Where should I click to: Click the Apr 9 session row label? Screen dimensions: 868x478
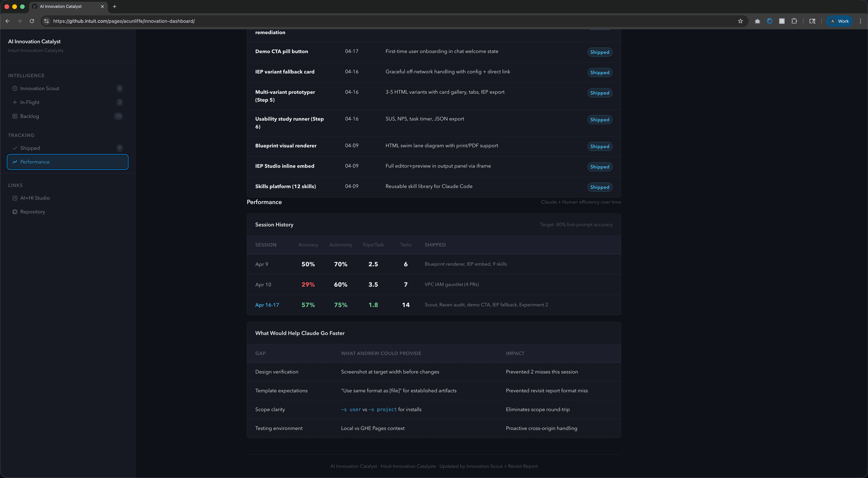click(262, 264)
